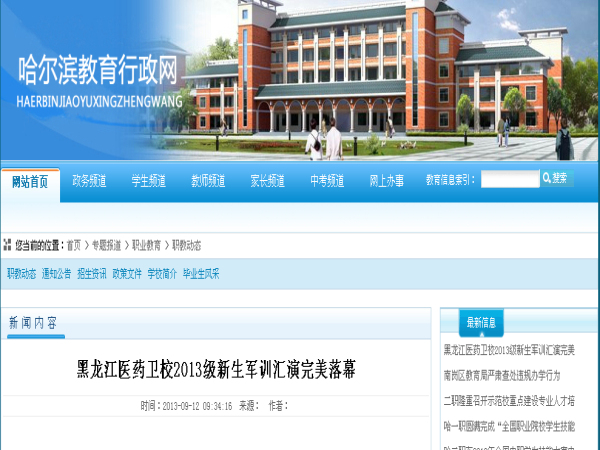Click the HAERBINJIAOYUXINGZHENGWANG subtitle text
This screenshot has height=450, width=600.
click(99, 101)
